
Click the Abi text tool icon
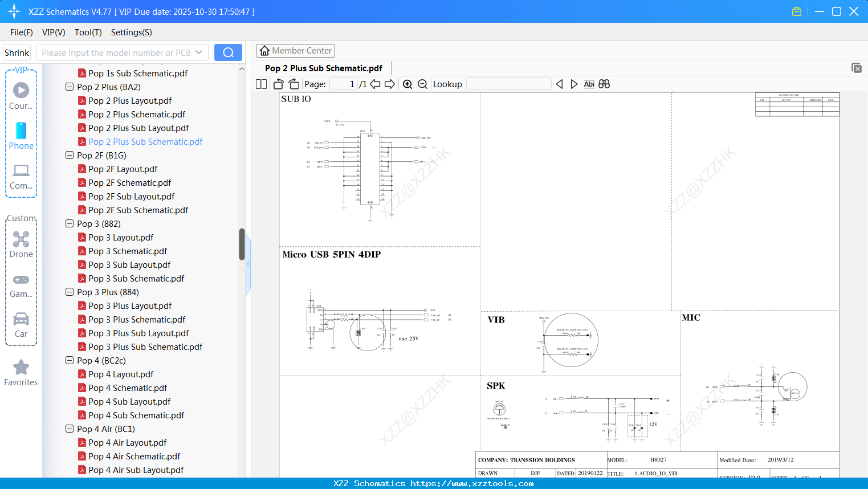tap(589, 84)
